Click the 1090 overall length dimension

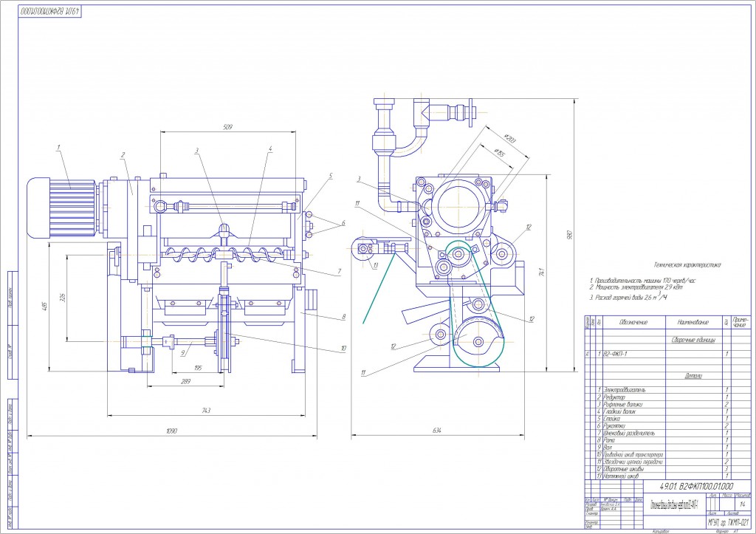point(171,431)
